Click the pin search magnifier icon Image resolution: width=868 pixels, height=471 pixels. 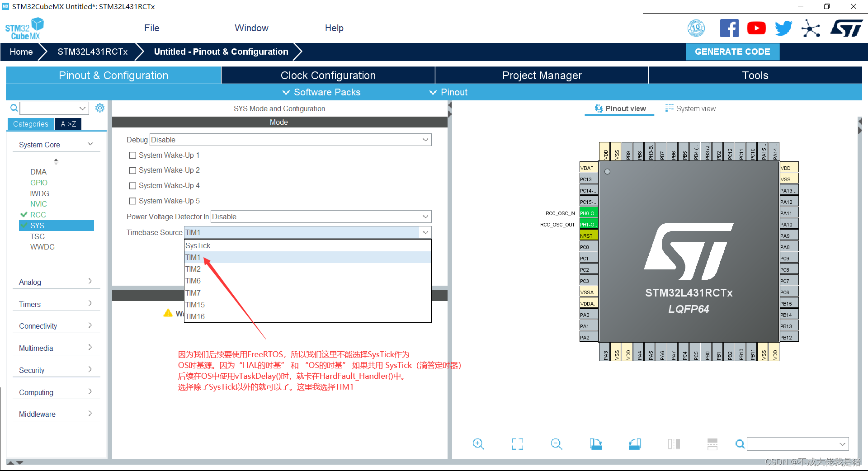tap(740, 444)
